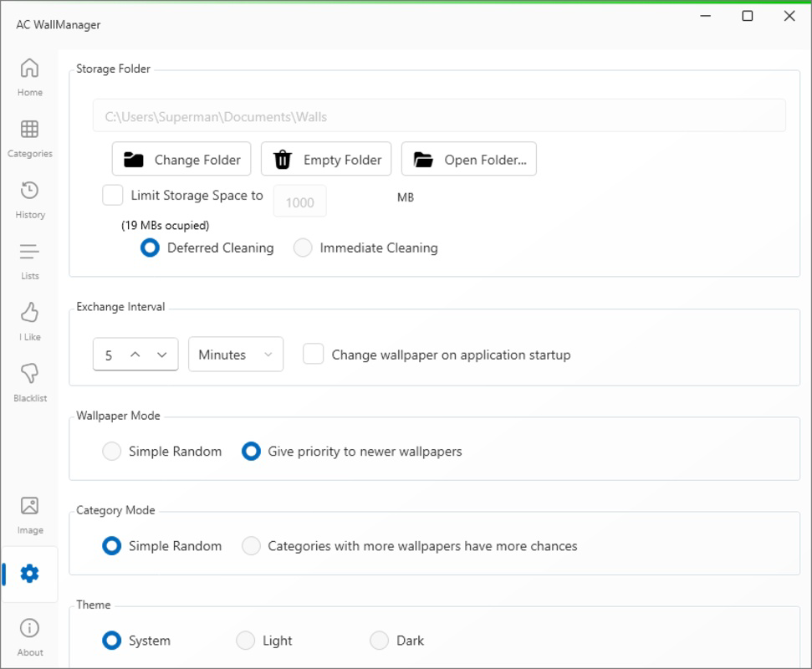Select Simple Random under Wallpaper Mode

pyautogui.click(x=112, y=451)
